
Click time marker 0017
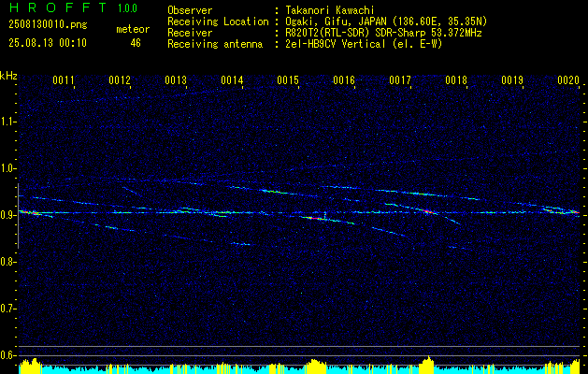(x=400, y=80)
